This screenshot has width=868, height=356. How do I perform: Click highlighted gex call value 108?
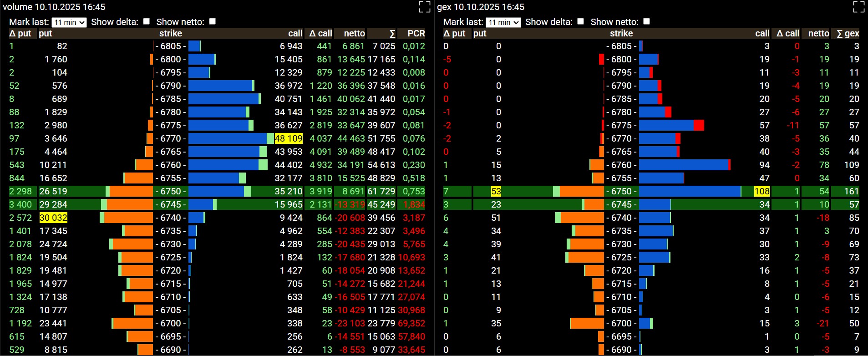[761, 191]
